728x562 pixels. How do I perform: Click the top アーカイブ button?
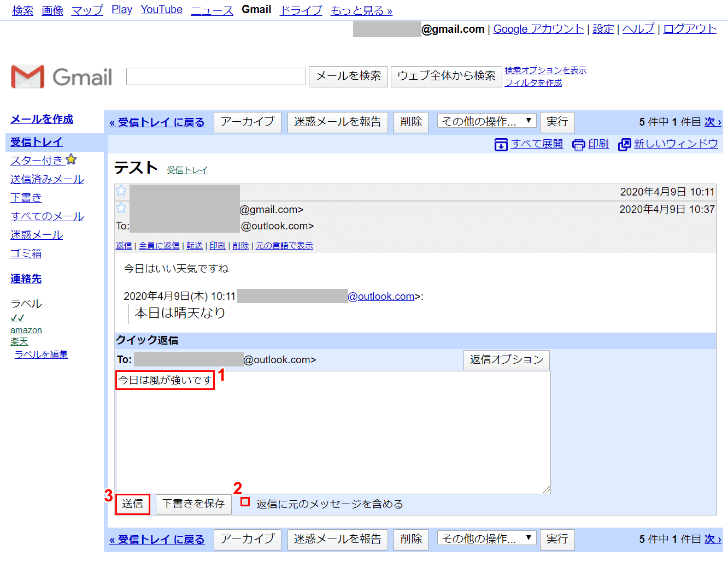coord(248,122)
